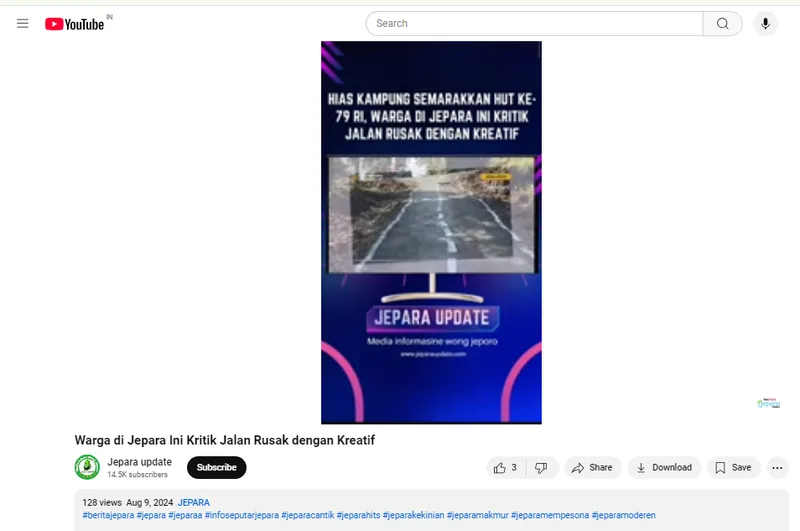
Task: Open the hamburger guide menu
Action: (22, 23)
